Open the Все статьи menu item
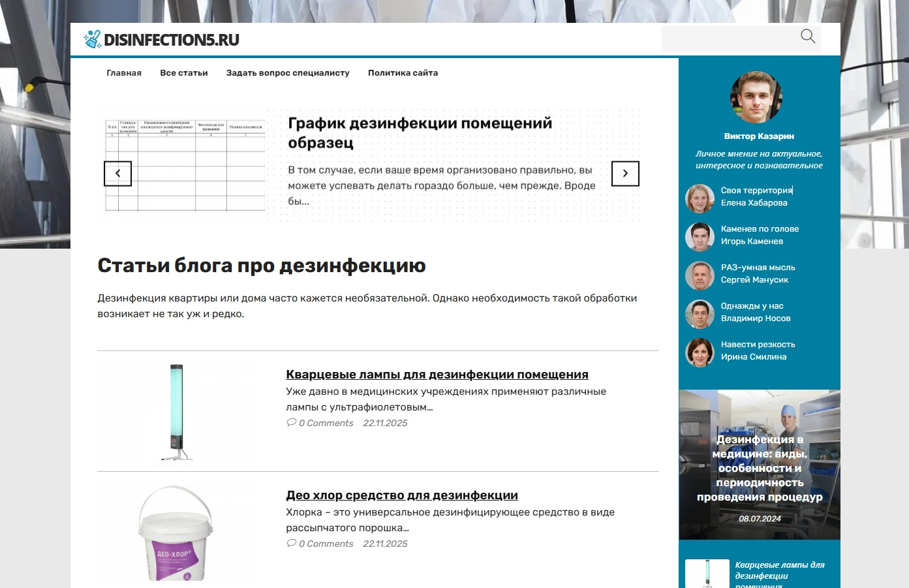The image size is (909, 588). click(184, 73)
